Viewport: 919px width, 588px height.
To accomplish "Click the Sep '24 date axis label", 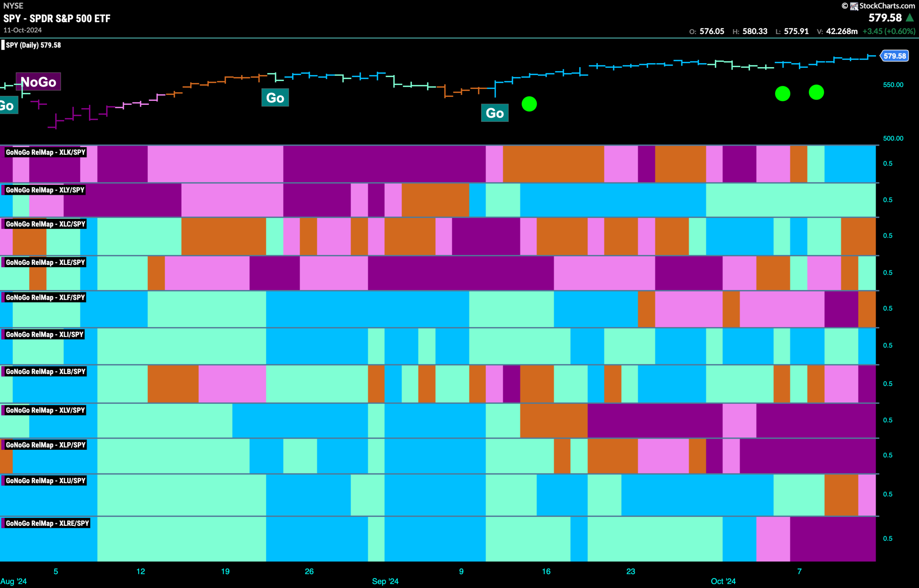I will coord(385,581).
